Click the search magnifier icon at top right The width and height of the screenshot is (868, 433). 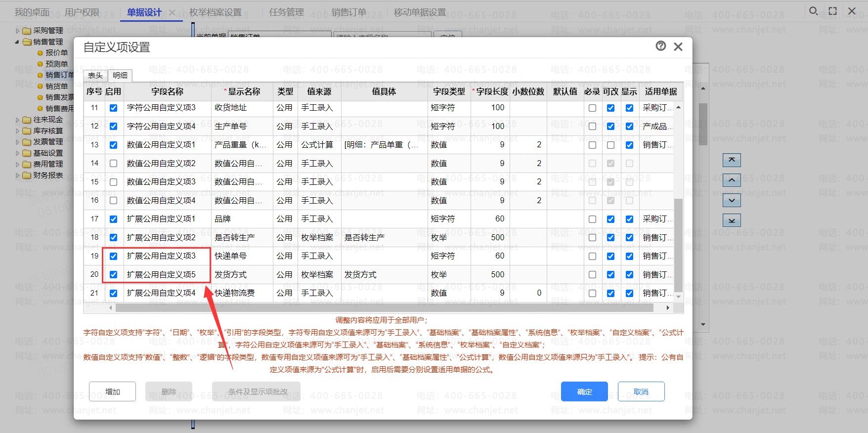(813, 11)
